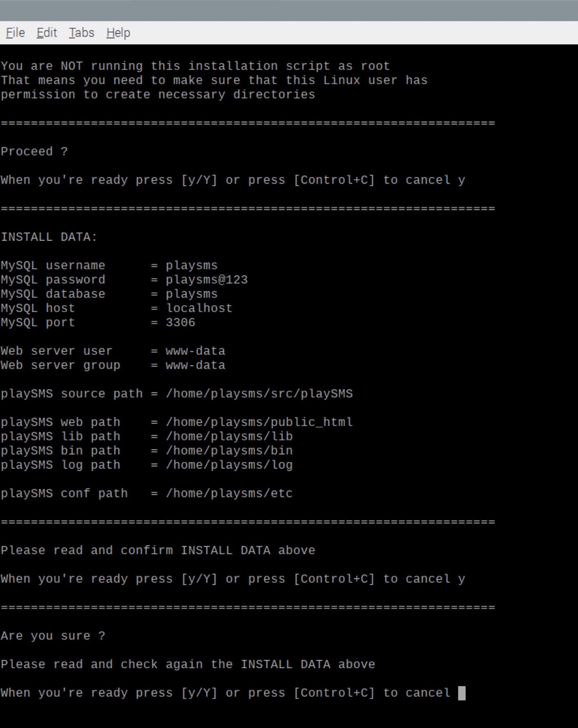This screenshot has height=728, width=578.
Task: Click the 'Proceed ?' line
Action: click(34, 151)
